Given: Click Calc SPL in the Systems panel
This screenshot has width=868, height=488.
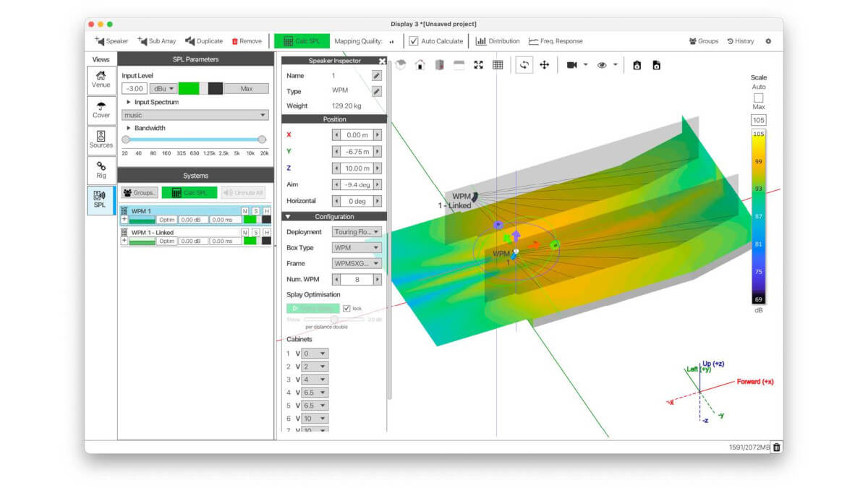Looking at the screenshot, I should (189, 192).
